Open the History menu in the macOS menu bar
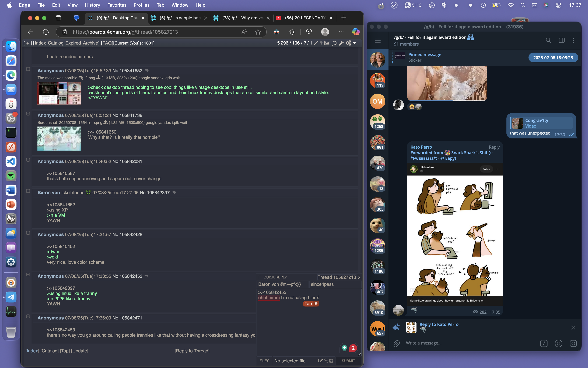 [x=92, y=5]
